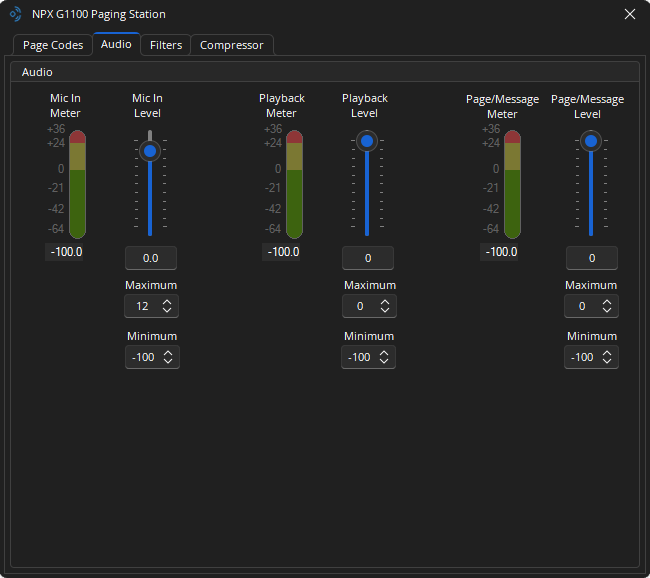Screen dimensions: 650x578
Task: Decrease Playback Minimum with down arrow
Action: click(x=384, y=361)
